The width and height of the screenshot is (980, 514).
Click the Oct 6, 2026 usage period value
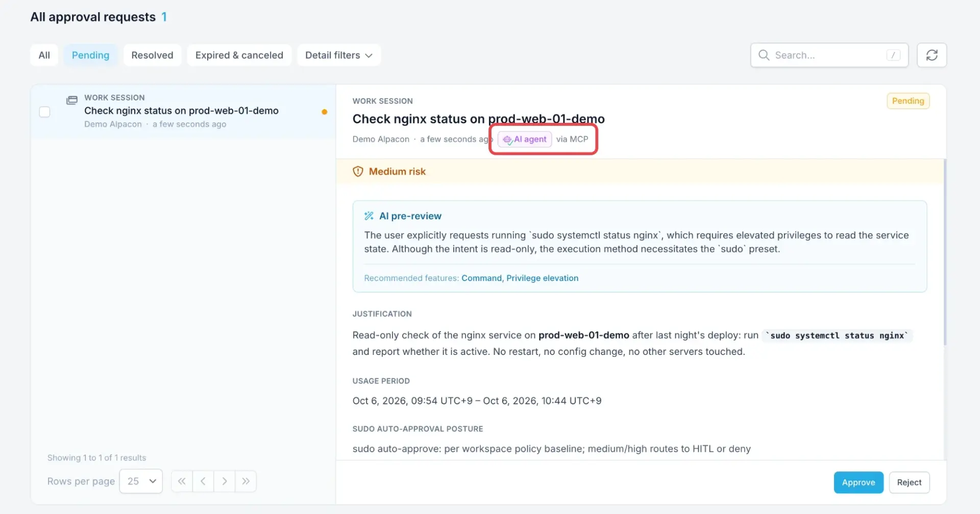coord(477,401)
